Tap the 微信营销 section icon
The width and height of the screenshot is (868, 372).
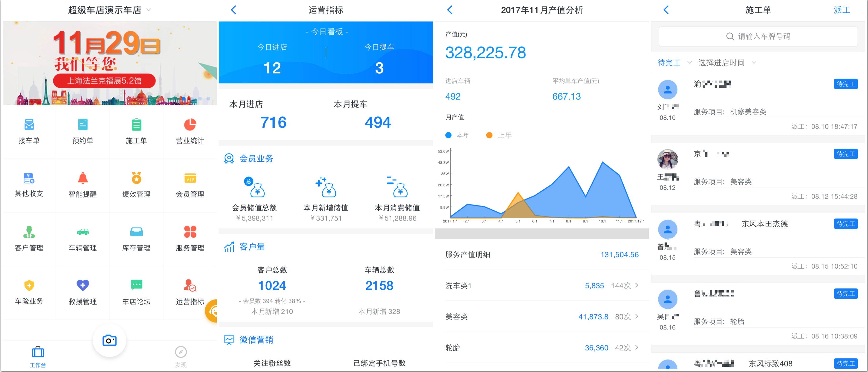pyautogui.click(x=229, y=340)
